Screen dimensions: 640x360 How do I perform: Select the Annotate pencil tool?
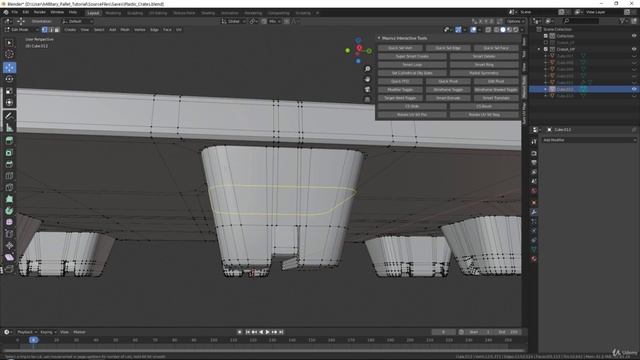(x=9, y=116)
